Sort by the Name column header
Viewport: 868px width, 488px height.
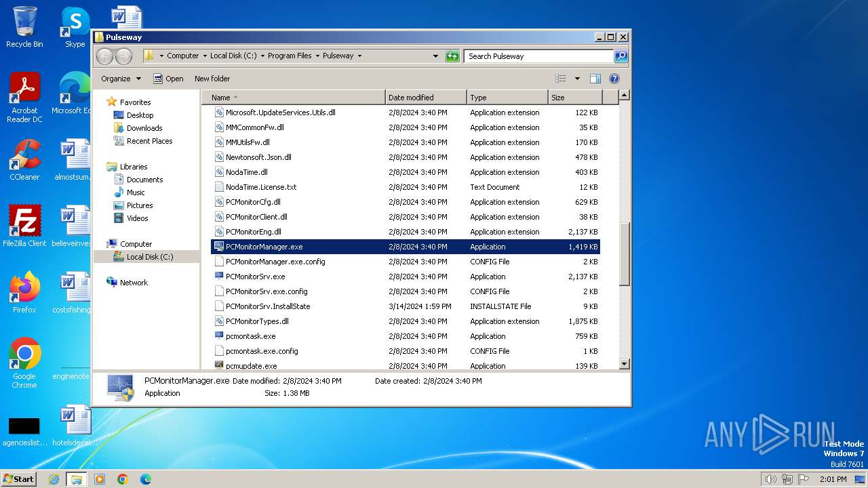(x=293, y=98)
